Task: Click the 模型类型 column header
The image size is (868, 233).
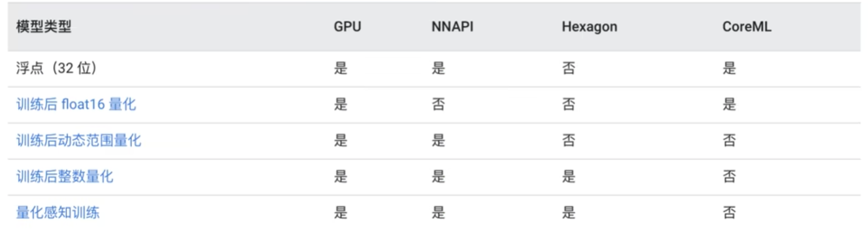Action: tap(44, 26)
